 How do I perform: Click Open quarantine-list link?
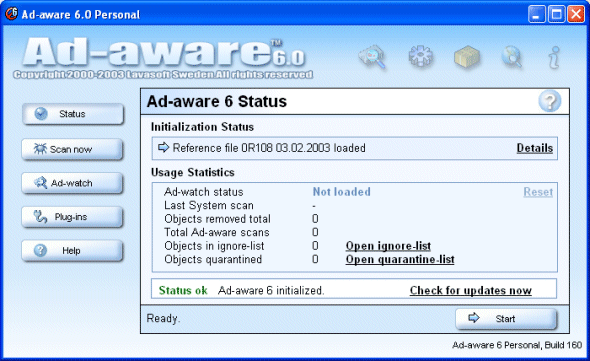(x=400, y=259)
